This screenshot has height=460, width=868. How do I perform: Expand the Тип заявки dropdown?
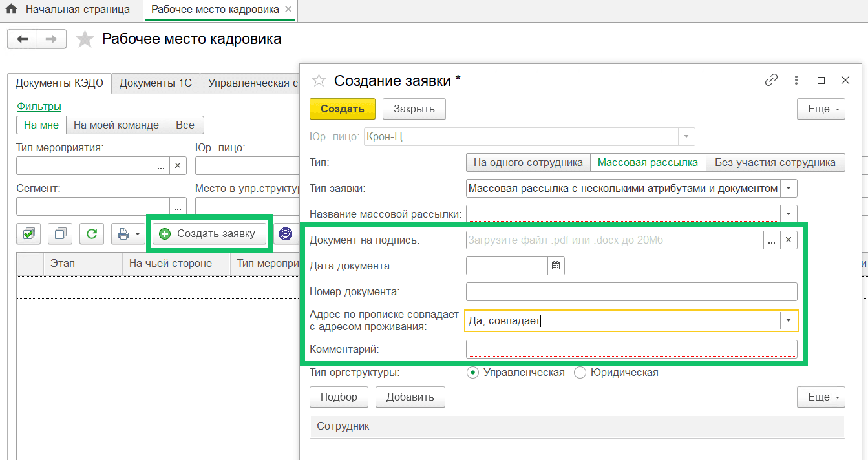pos(789,189)
